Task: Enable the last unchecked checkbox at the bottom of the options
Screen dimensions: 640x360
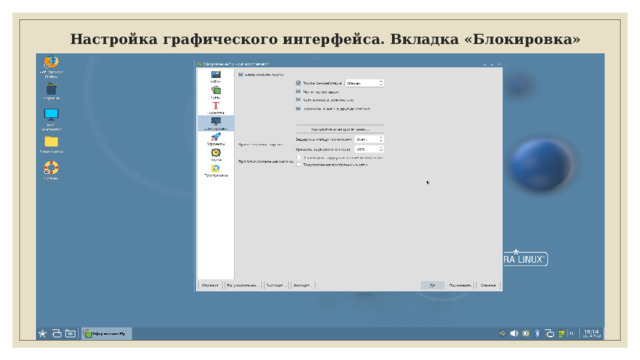Action: tap(299, 165)
